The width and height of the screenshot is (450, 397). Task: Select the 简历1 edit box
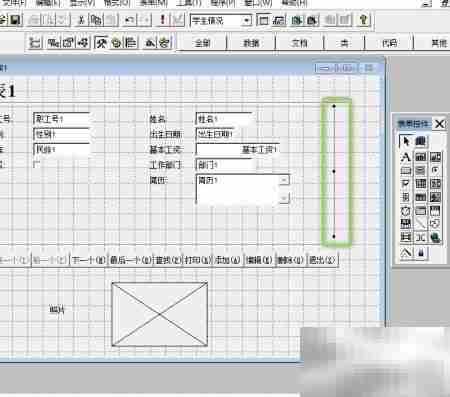point(242,189)
